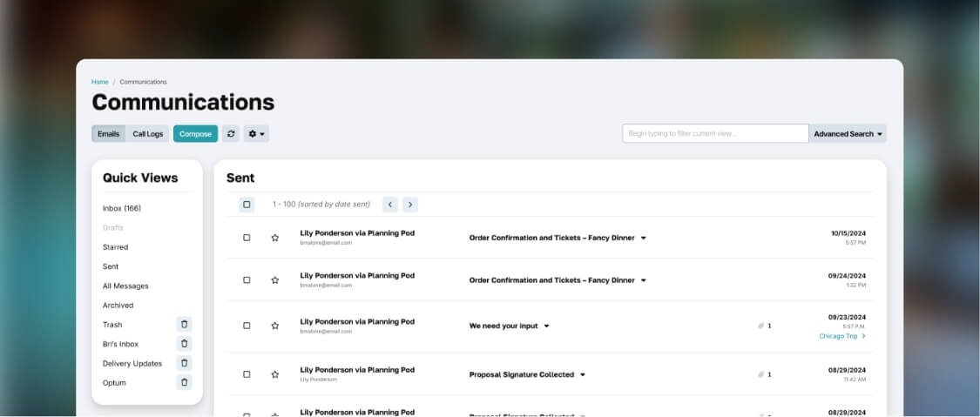Expand the 10/15/2024 Order Confirmation subject arrow
This screenshot has height=417, width=980.
(x=643, y=238)
